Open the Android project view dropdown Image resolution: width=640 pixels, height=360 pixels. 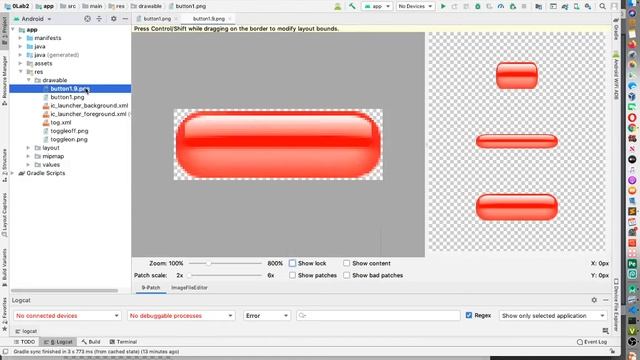(x=33, y=19)
